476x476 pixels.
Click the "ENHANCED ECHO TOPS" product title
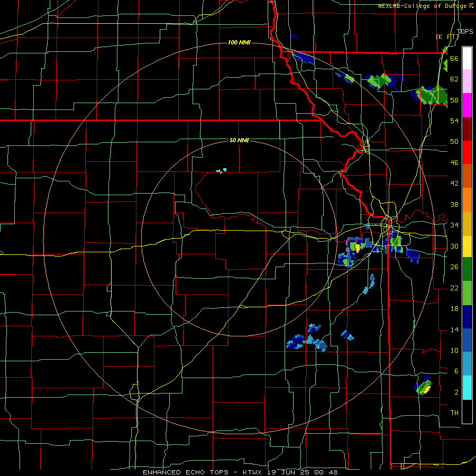tap(186, 472)
